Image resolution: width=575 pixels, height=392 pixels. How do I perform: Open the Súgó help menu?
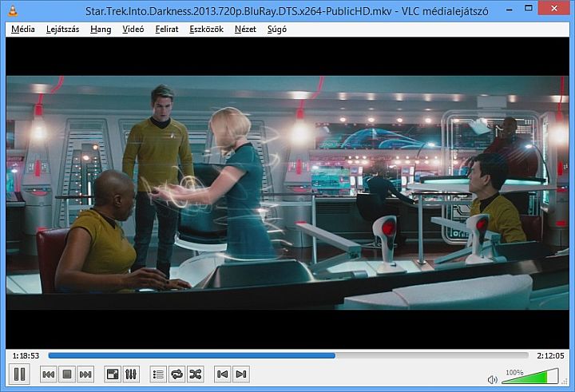click(x=277, y=30)
